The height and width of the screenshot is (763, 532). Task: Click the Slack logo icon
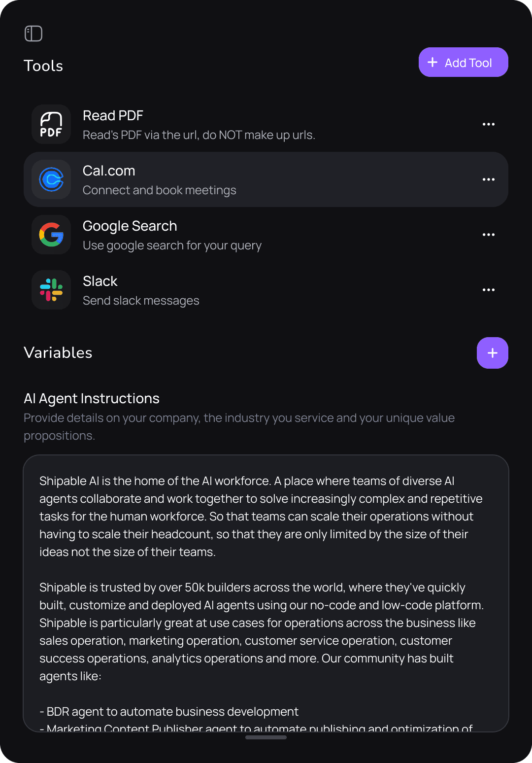pyautogui.click(x=51, y=290)
